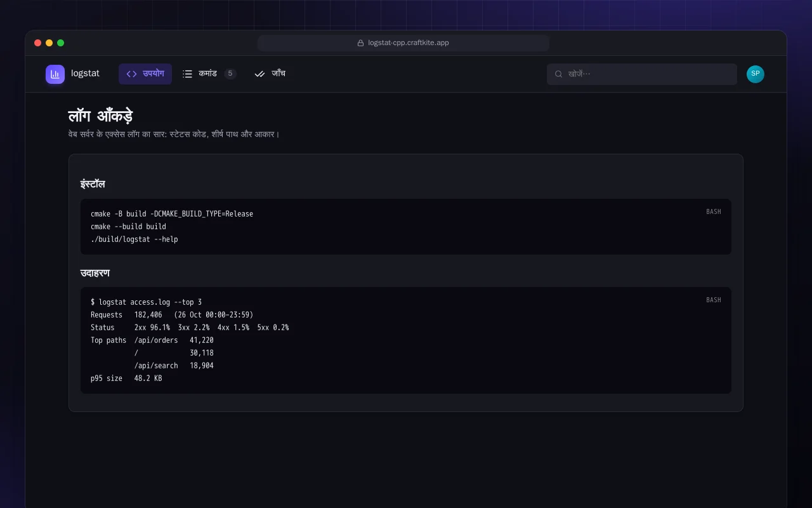This screenshot has width=812, height=508.
Task: Click the line '$ logstat access.log --top 3'
Action: tap(146, 302)
